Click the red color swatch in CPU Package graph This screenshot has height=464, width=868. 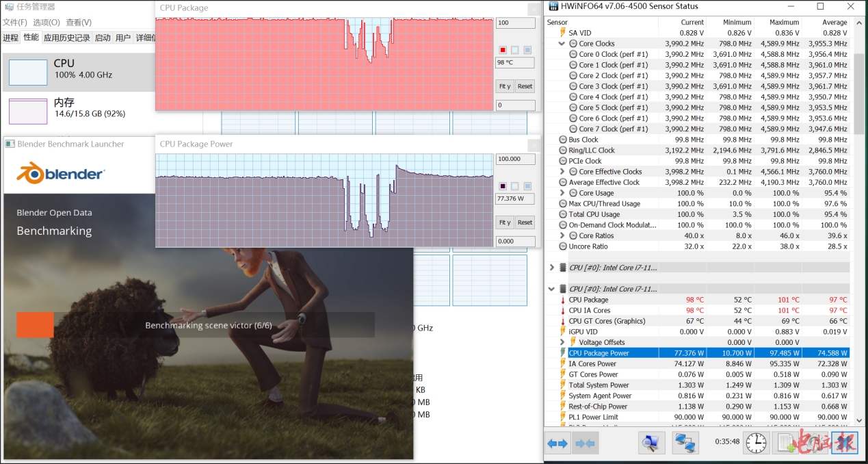(x=502, y=50)
